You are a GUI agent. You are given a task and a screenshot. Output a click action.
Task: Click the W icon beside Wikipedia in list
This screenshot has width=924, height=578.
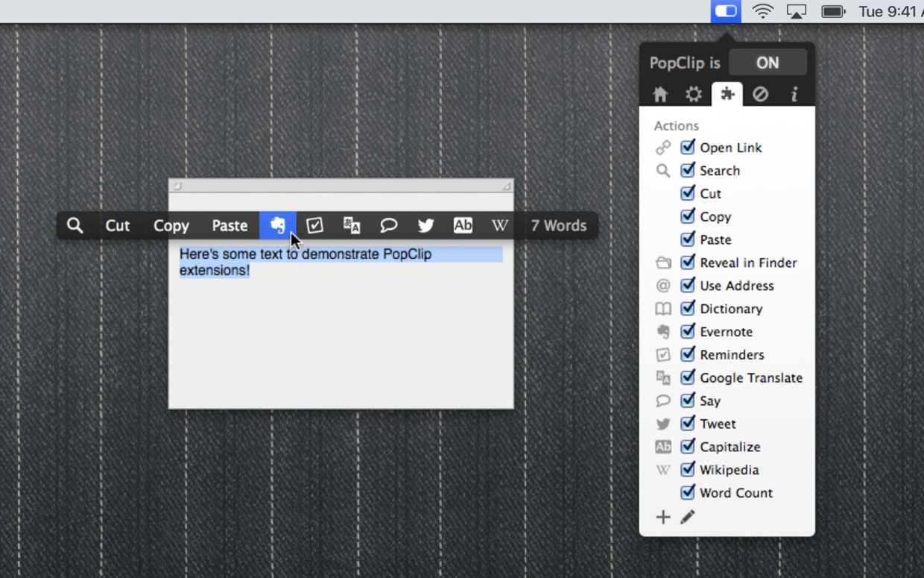(663, 470)
